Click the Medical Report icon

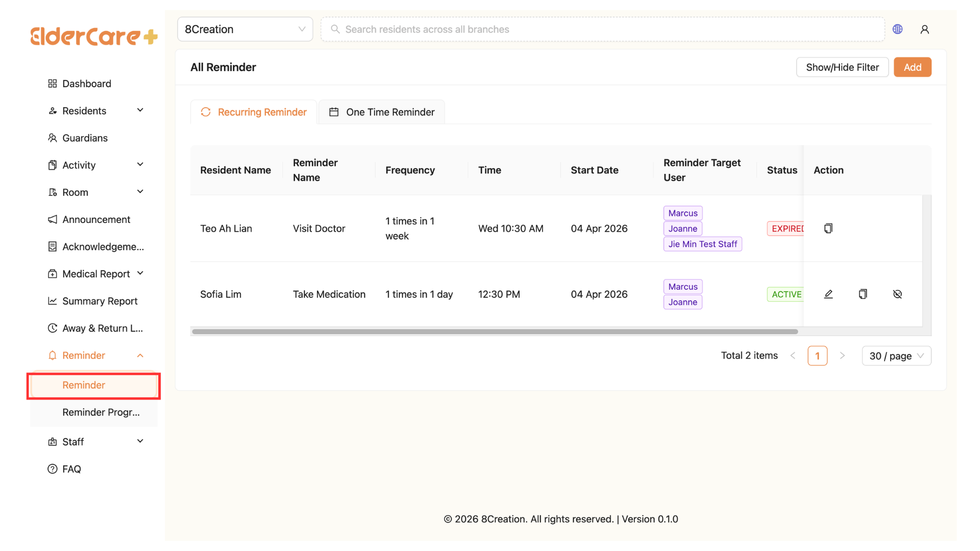52,274
